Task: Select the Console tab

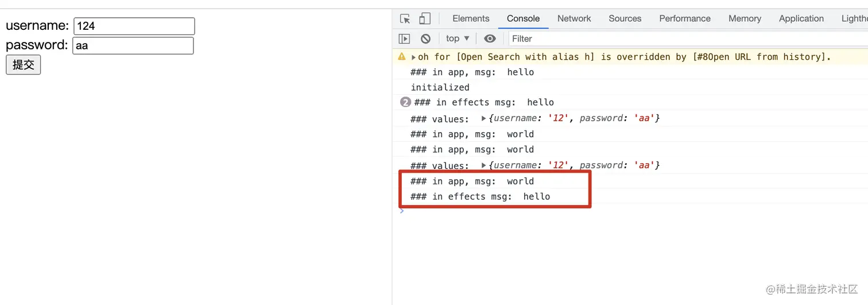Action: (x=523, y=18)
